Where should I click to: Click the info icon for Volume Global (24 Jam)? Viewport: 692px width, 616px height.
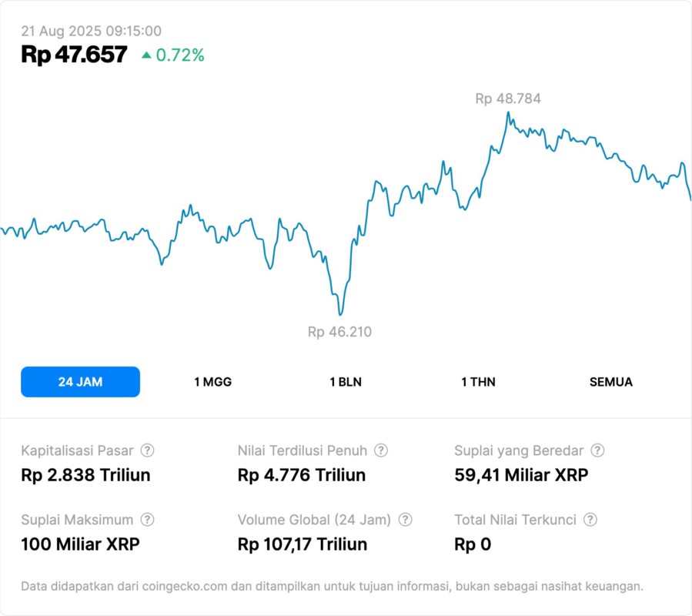pos(406,520)
